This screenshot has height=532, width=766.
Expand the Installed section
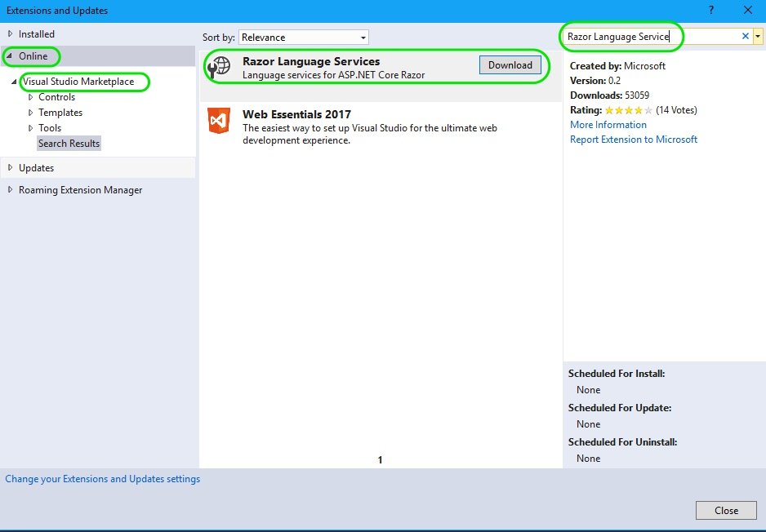click(x=10, y=33)
